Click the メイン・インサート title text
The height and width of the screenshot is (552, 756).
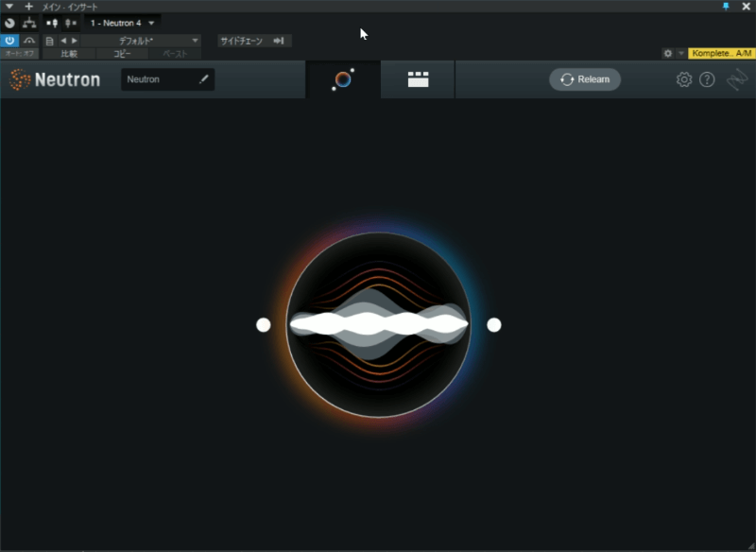[70, 8]
